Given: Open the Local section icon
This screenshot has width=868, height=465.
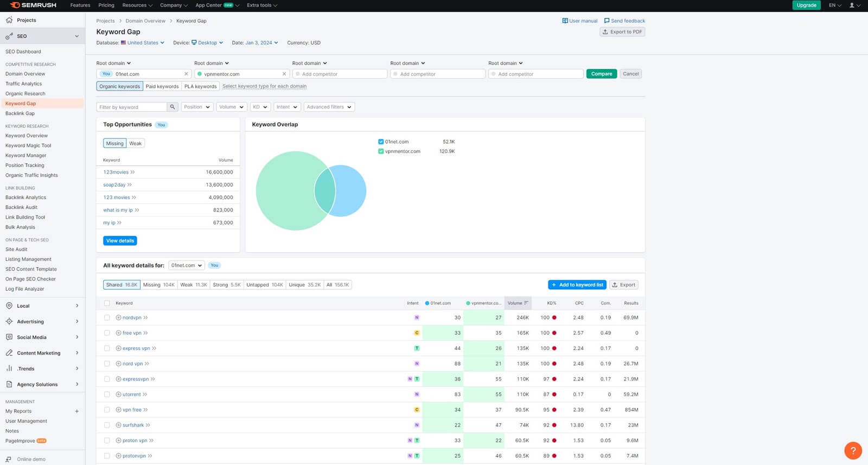Looking at the screenshot, I should click(9, 306).
